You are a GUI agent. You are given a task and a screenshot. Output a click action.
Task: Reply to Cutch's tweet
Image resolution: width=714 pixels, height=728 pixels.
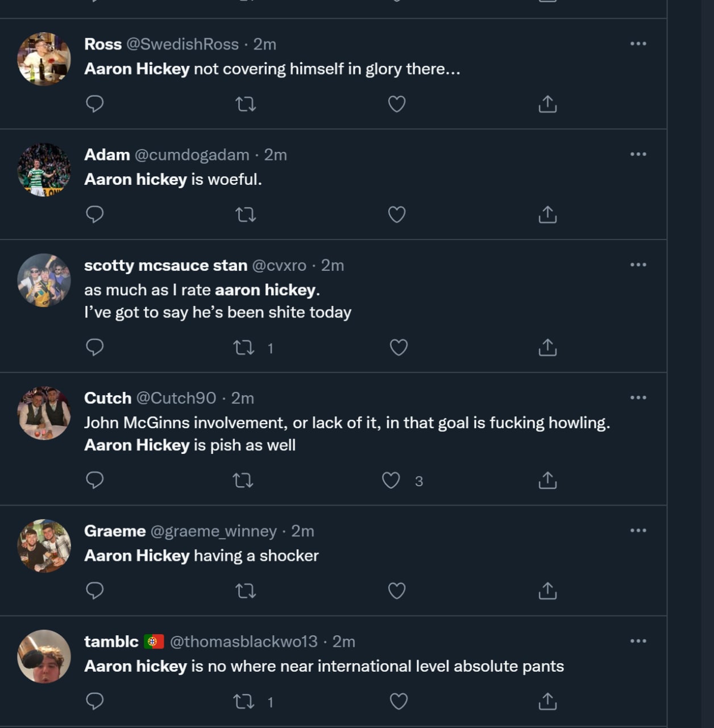point(94,481)
